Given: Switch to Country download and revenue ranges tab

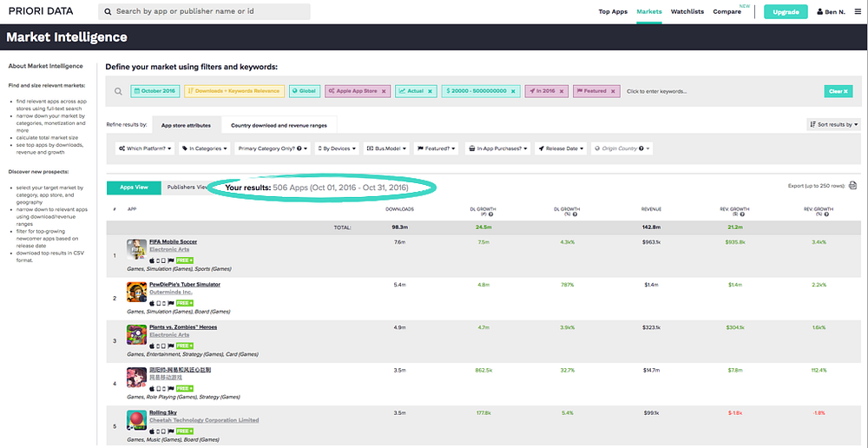Looking at the screenshot, I should click(279, 126).
